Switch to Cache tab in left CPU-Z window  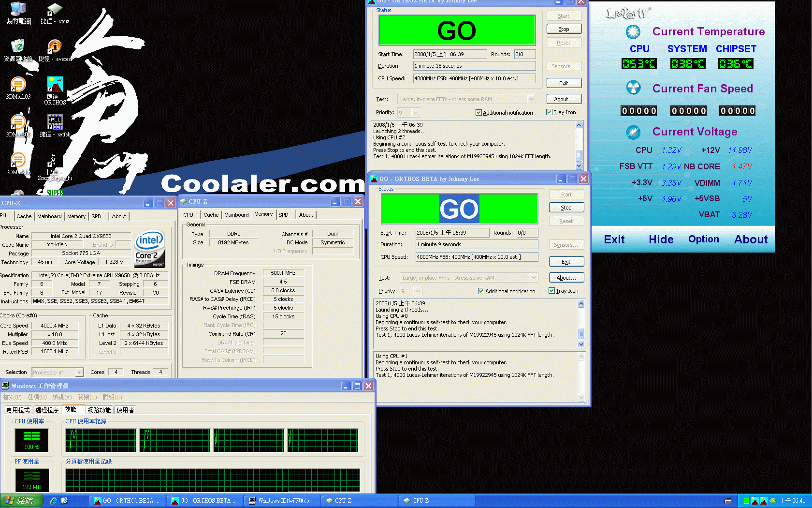[x=24, y=216]
